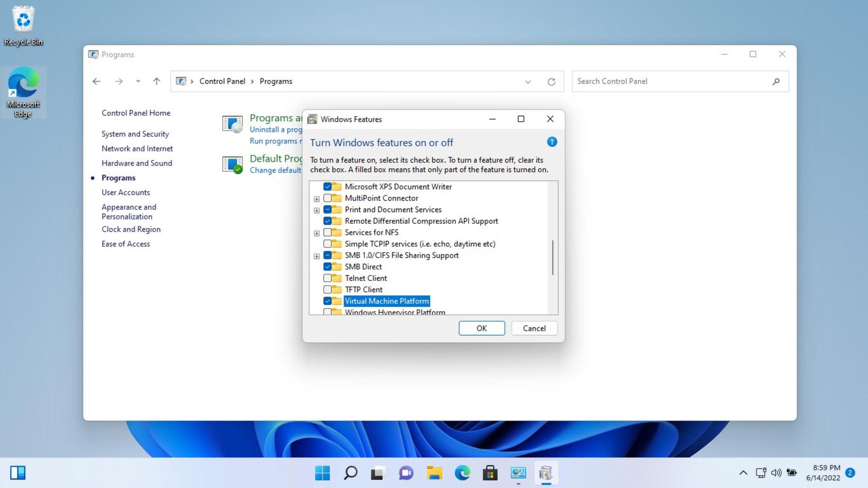868x488 pixels.
Task: Open Ease of Access category
Action: (x=126, y=244)
